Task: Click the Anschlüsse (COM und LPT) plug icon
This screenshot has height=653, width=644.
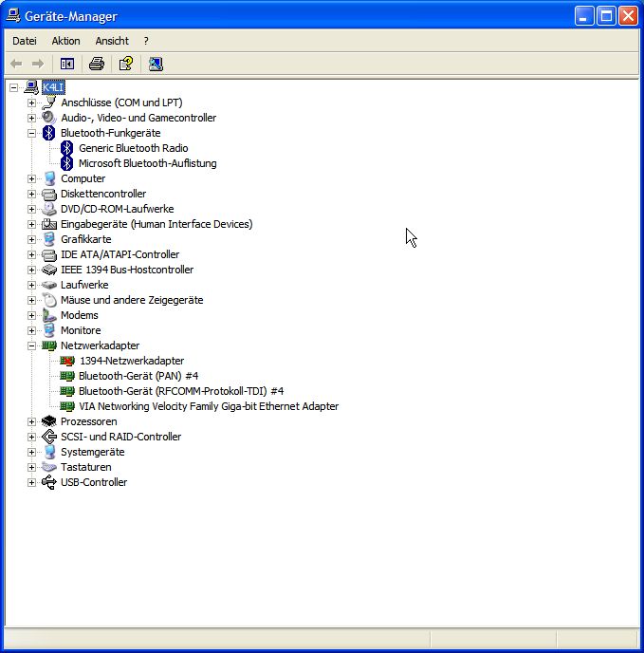Action: pos(49,103)
